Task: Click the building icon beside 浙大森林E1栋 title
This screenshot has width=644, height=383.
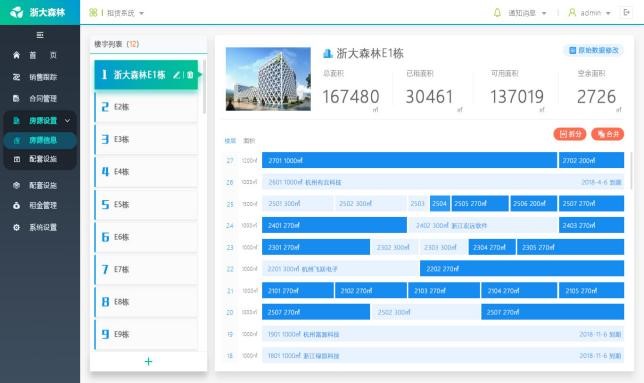Action: [x=327, y=53]
